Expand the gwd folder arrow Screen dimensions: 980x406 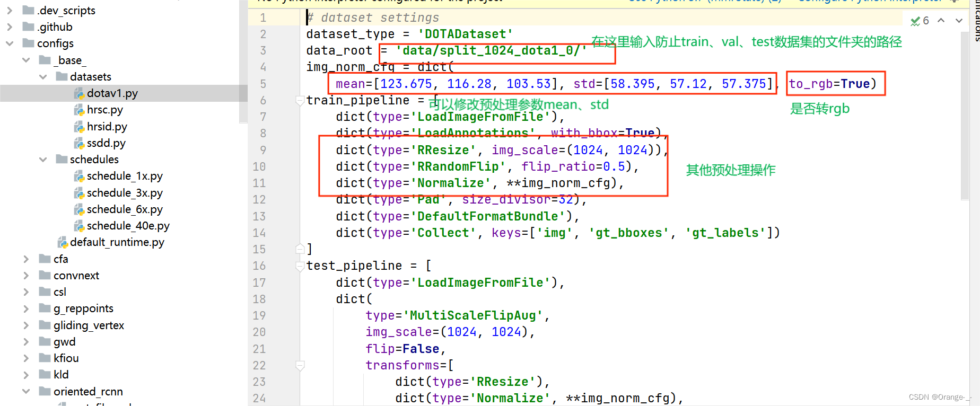click(x=26, y=342)
